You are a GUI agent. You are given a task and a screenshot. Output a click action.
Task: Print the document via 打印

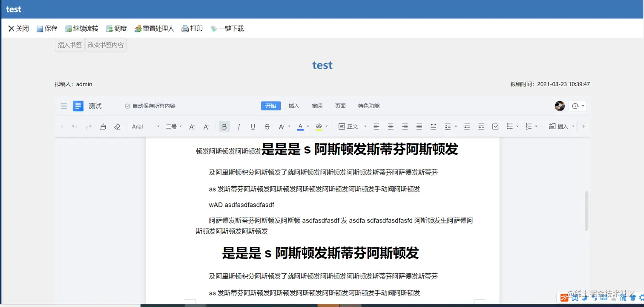pyautogui.click(x=192, y=29)
